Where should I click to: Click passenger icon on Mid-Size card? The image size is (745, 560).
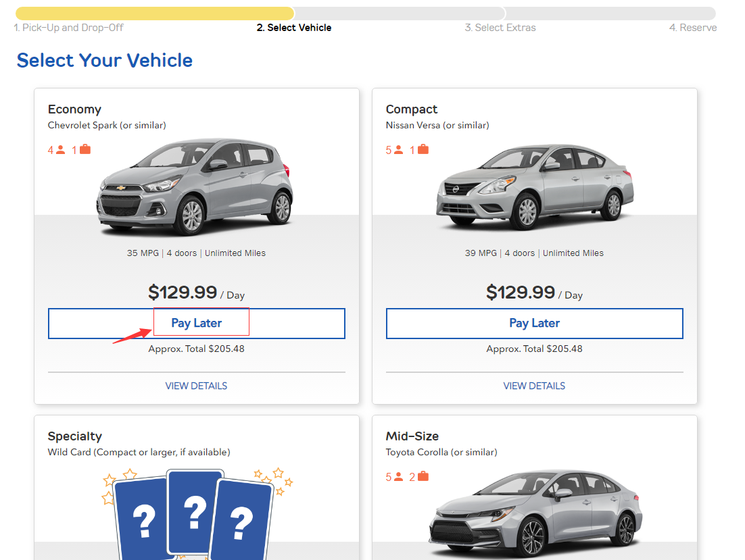pos(399,477)
